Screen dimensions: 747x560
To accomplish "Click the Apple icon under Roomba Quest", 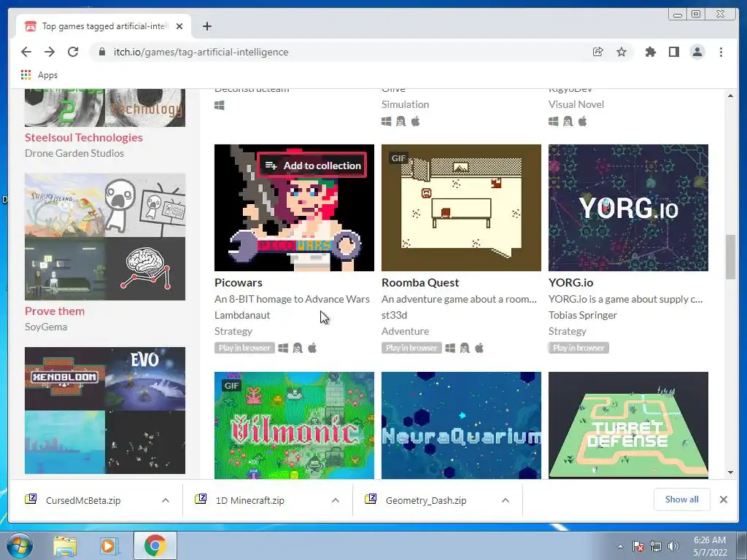I will pyautogui.click(x=480, y=348).
